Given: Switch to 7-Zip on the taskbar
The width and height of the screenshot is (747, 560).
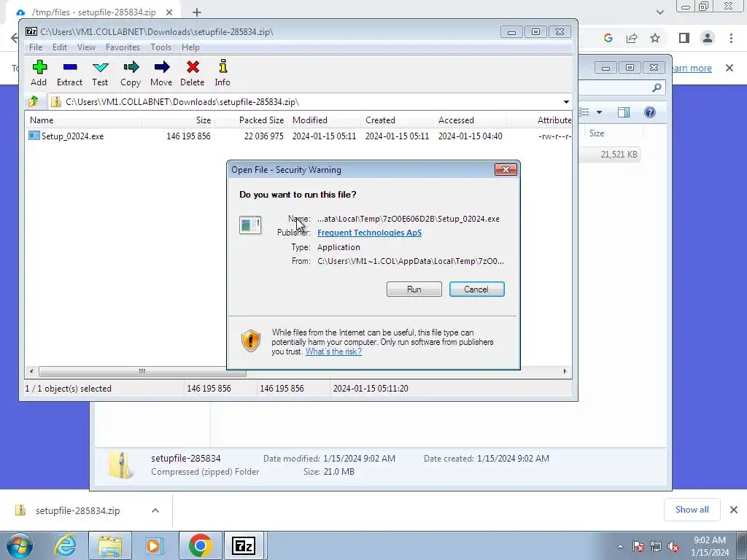Looking at the screenshot, I should coord(244,545).
